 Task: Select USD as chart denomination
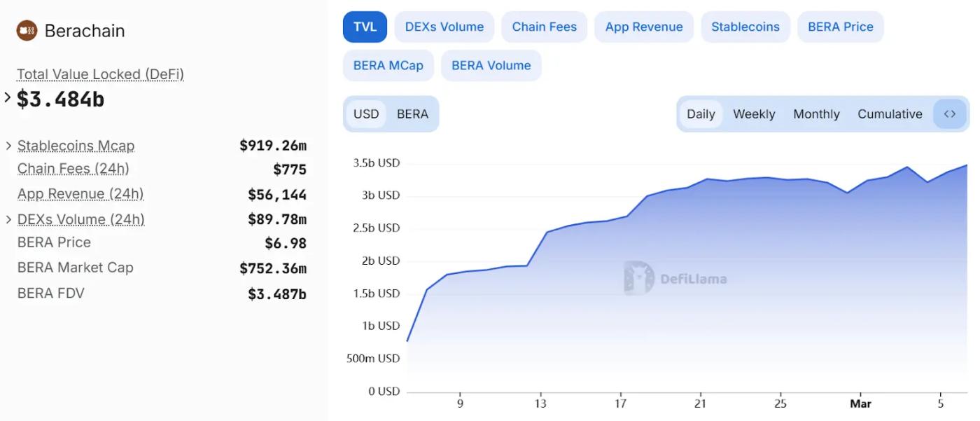[366, 114]
